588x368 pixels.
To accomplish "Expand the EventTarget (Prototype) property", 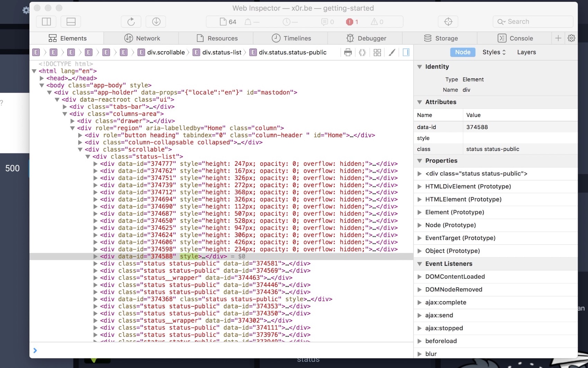I will click(x=419, y=238).
